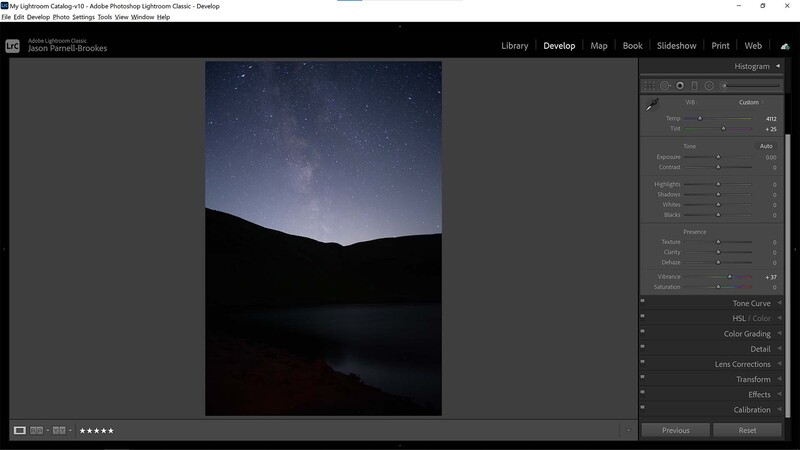Open the Before/After view options arrow

point(70,431)
